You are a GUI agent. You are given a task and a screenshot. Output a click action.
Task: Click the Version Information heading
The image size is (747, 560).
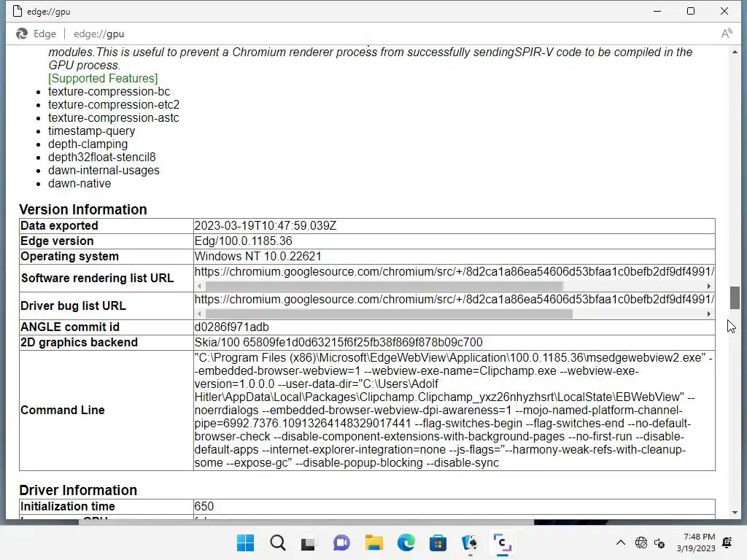click(x=83, y=209)
